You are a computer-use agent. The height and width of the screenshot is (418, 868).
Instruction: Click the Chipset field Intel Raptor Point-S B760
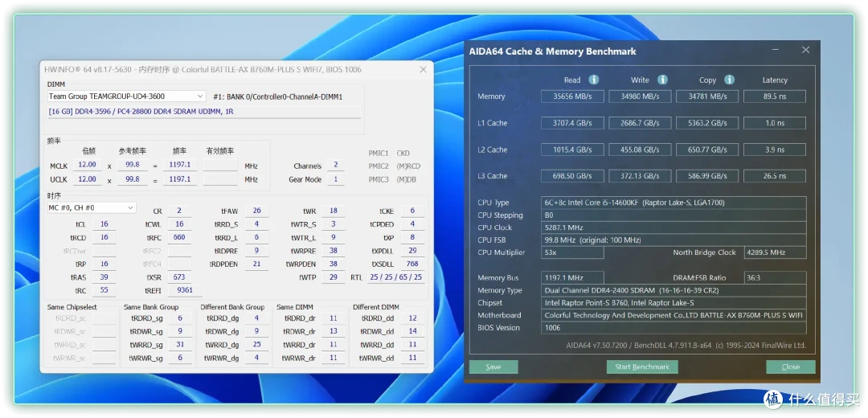tap(674, 303)
